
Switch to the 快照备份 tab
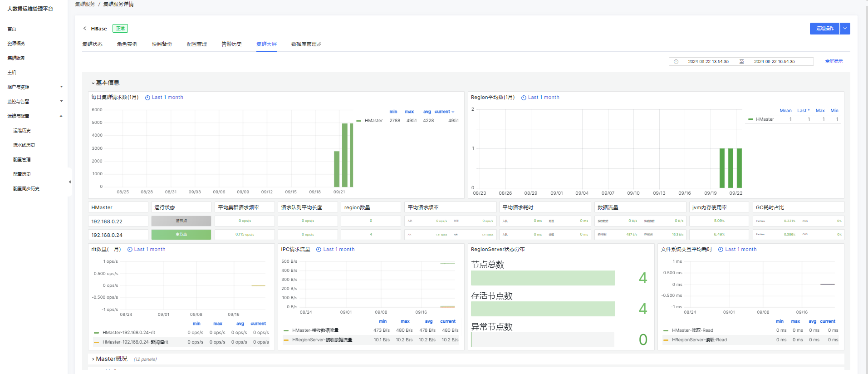coord(162,44)
